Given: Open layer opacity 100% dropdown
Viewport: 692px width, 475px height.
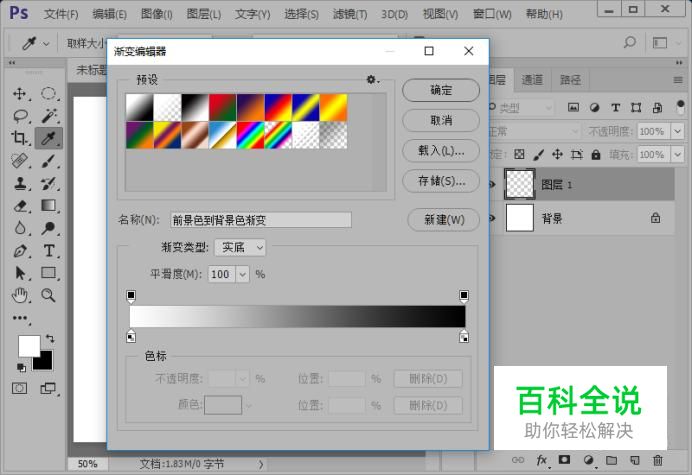Looking at the screenshot, I should [677, 131].
